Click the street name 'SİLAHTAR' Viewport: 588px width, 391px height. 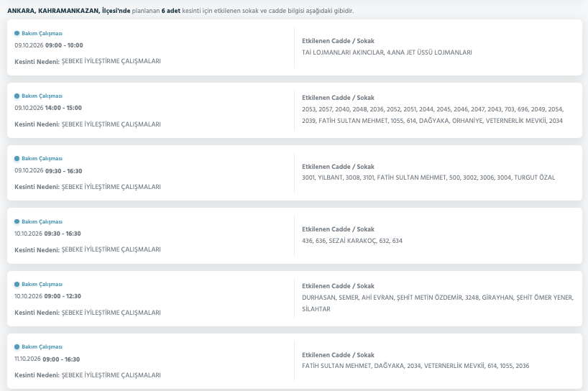[x=316, y=309]
